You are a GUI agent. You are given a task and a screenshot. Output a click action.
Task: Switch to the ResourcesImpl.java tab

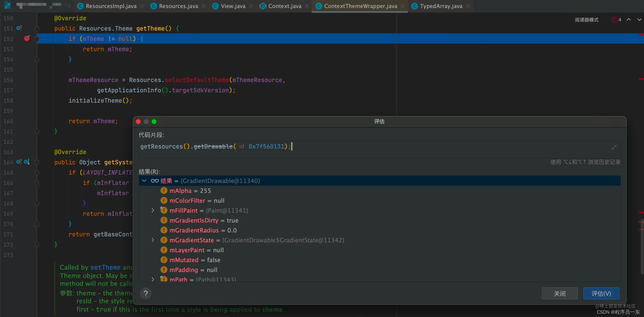(111, 6)
